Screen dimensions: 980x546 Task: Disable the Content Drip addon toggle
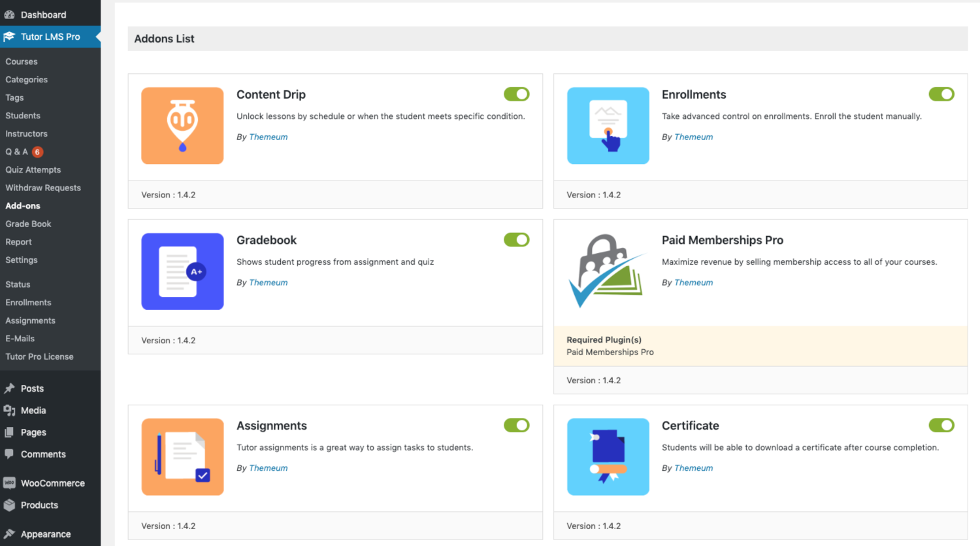[517, 94]
